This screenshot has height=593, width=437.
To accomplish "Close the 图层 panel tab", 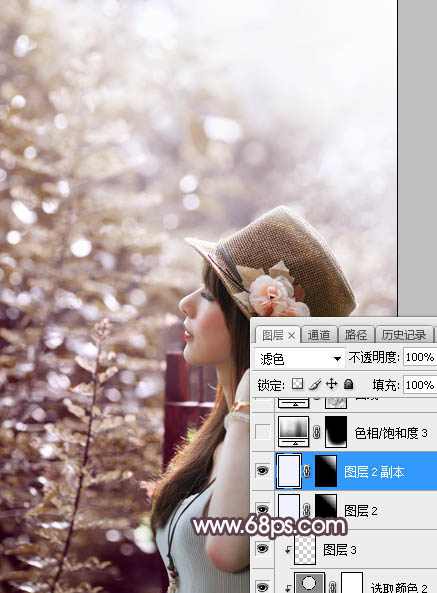I will pyautogui.click(x=291, y=335).
